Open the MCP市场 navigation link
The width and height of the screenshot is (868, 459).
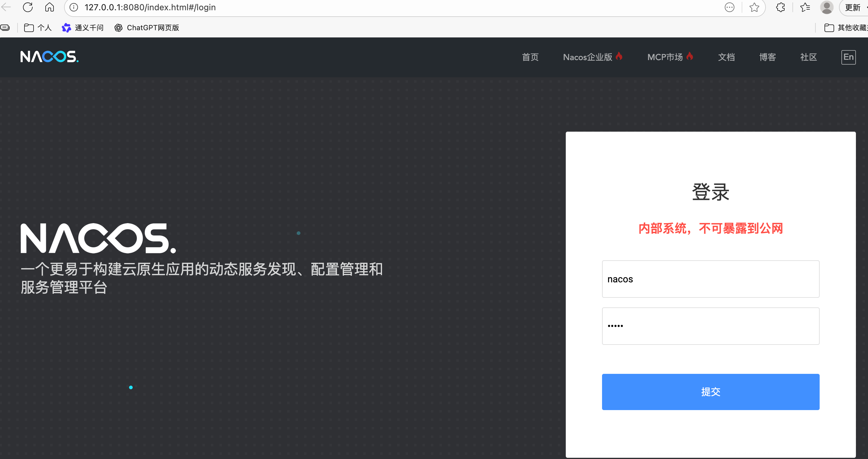pos(669,57)
